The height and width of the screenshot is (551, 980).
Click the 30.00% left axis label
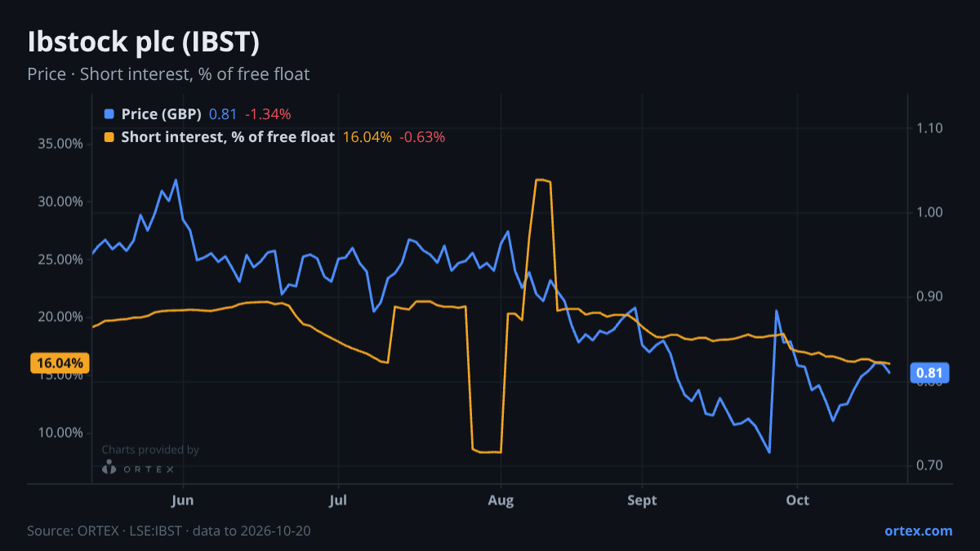coord(60,202)
